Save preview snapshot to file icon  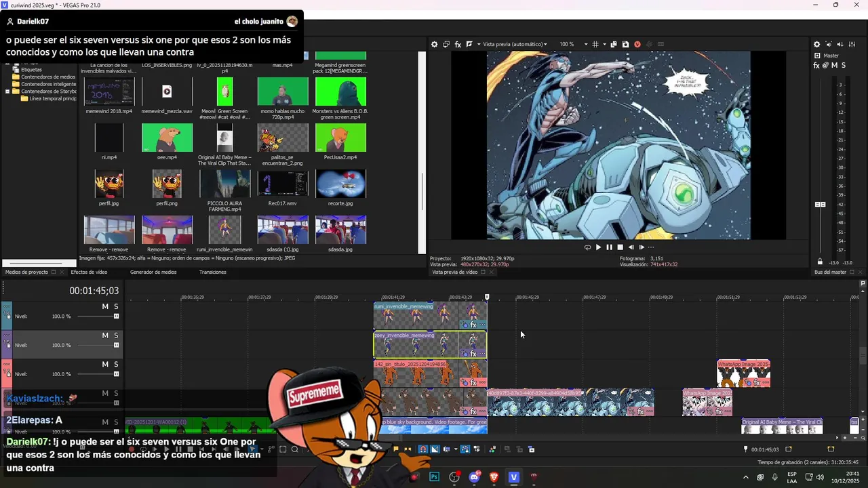(x=625, y=44)
